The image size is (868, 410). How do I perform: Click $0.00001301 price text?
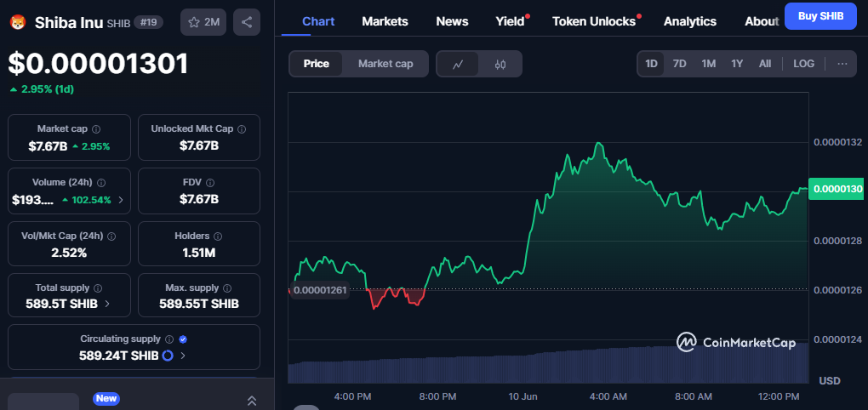pos(98,64)
